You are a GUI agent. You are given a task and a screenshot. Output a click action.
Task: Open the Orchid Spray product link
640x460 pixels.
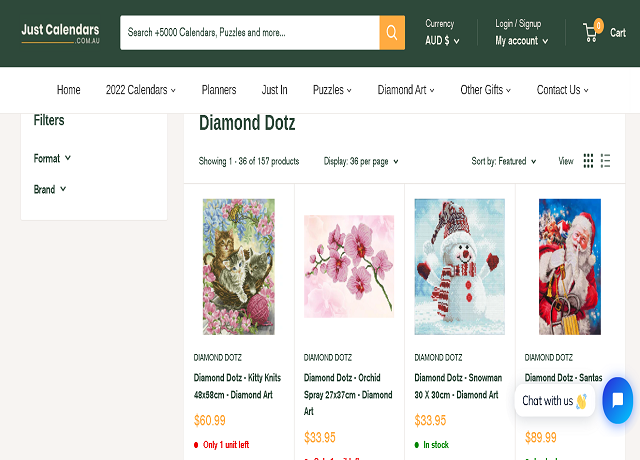[348, 394]
